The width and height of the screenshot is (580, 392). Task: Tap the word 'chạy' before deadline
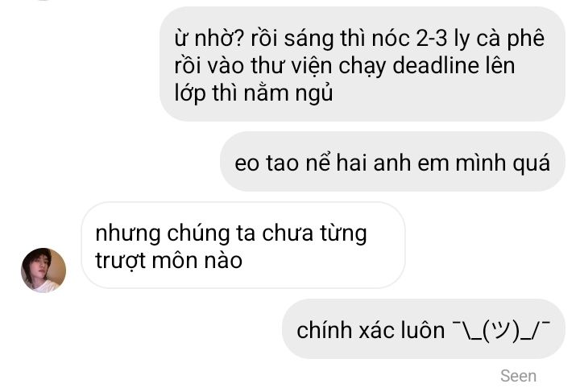[x=362, y=67]
